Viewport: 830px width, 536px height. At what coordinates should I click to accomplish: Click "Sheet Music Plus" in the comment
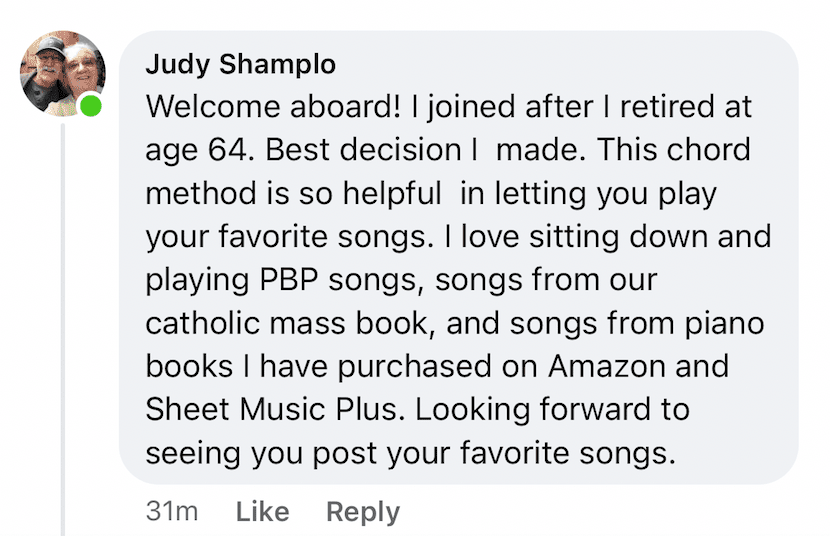pyautogui.click(x=272, y=410)
